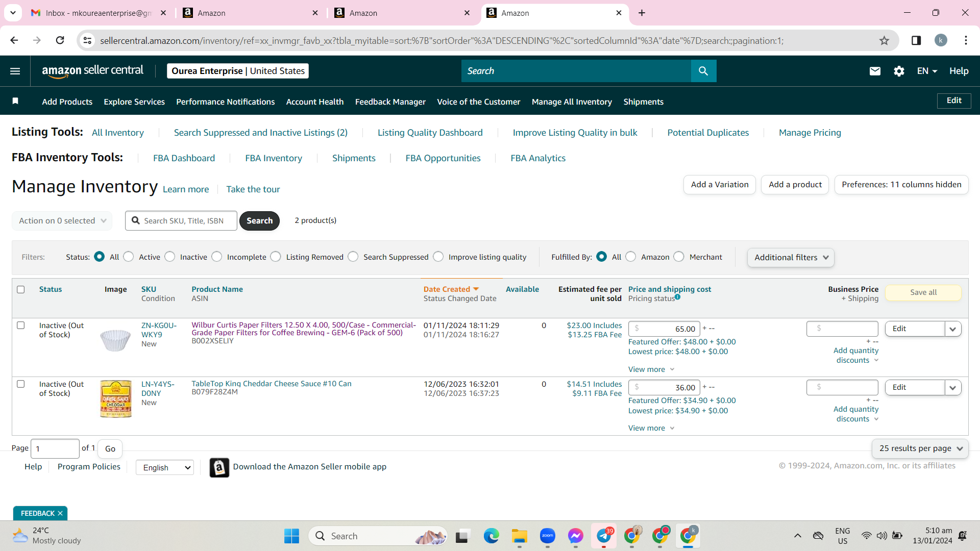
Task: Click the pricing status info icon
Action: 677,297
